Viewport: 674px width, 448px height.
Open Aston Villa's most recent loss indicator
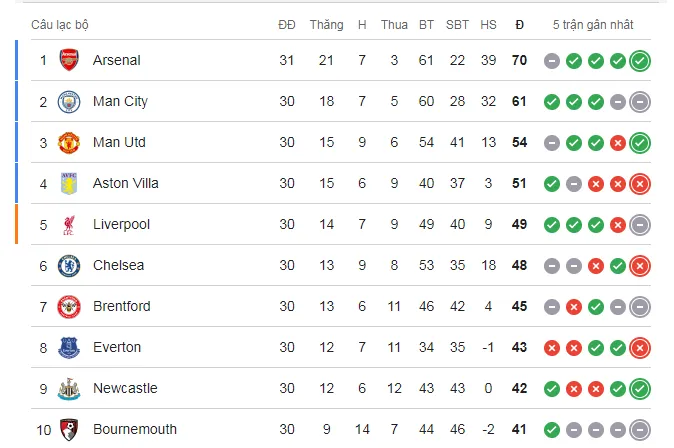[x=640, y=184]
